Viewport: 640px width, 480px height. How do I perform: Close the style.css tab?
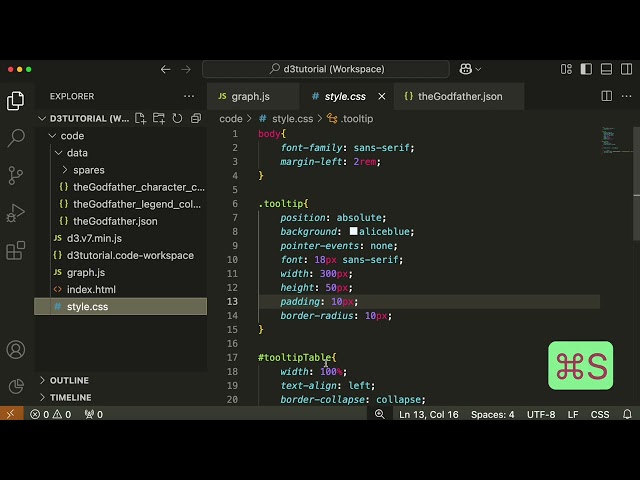382,96
